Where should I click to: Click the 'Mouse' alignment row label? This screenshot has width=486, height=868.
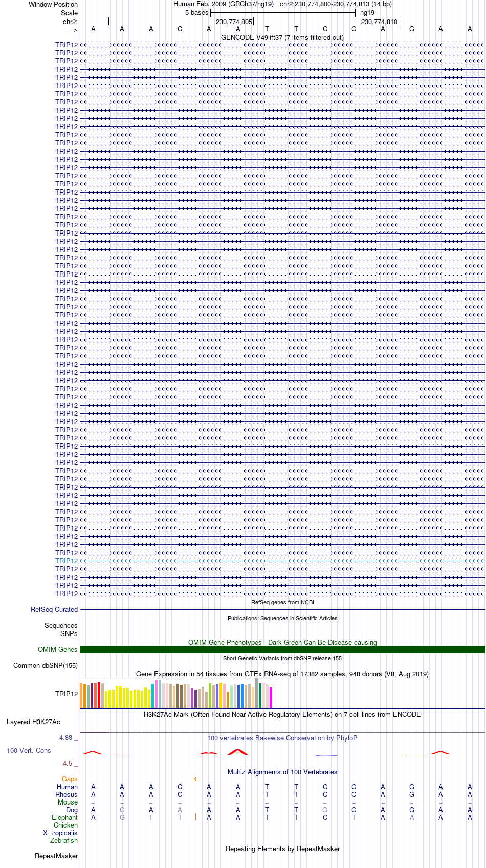pos(68,802)
